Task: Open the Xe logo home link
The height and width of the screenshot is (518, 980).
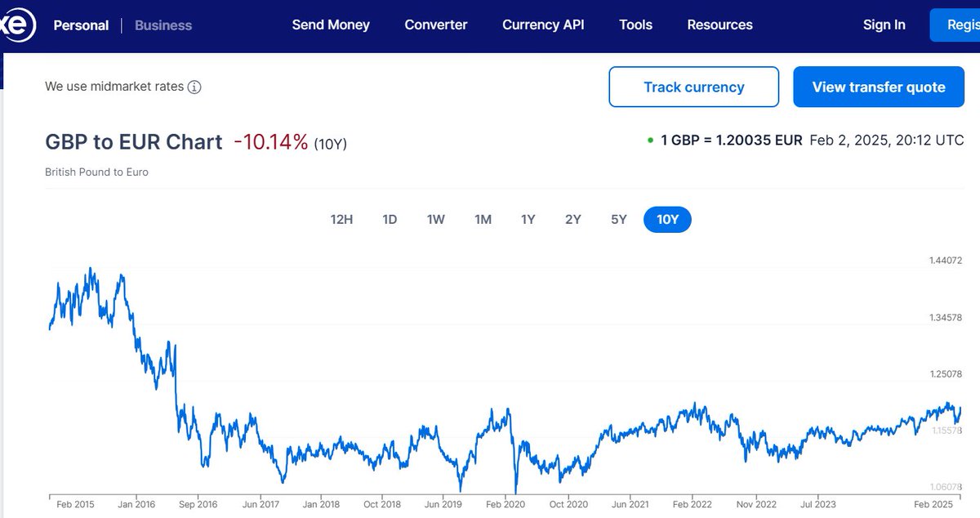Action: (18, 25)
